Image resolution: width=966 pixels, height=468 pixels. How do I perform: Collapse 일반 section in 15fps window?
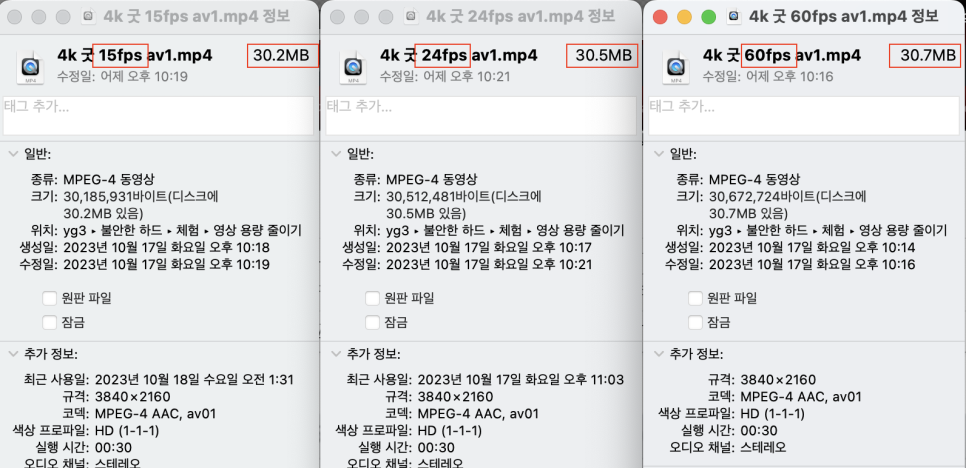(x=13, y=153)
